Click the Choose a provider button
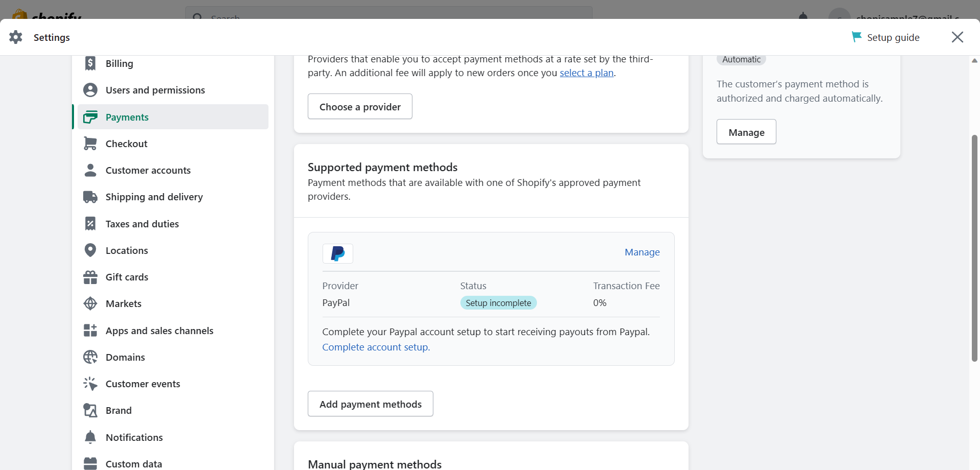 360,106
